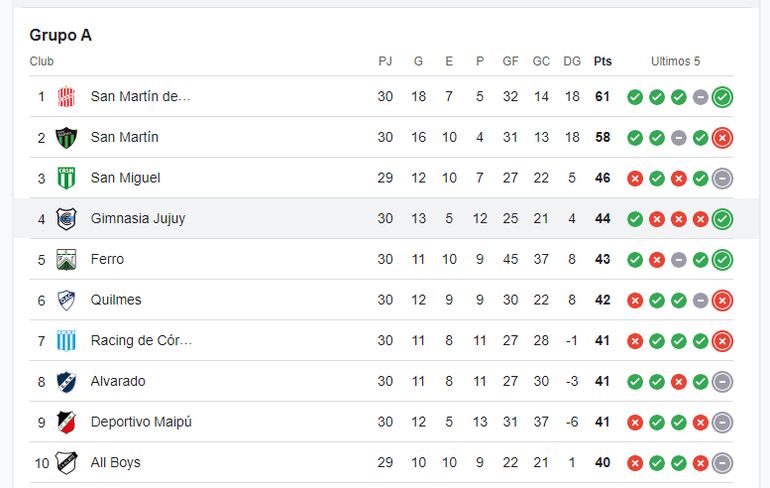This screenshot has height=488, width=770.
Task: Select the Quilmes club crest
Action: [x=66, y=300]
